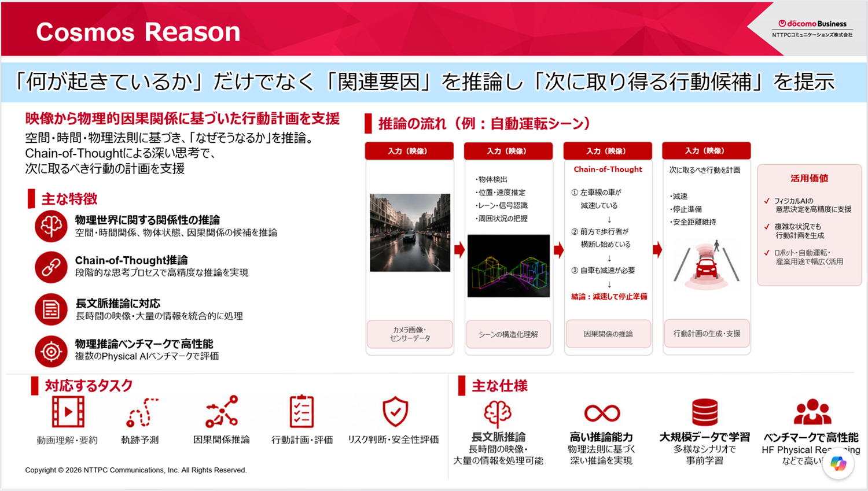Click the people group icon above ベンチマークで高性能

pyautogui.click(x=812, y=412)
